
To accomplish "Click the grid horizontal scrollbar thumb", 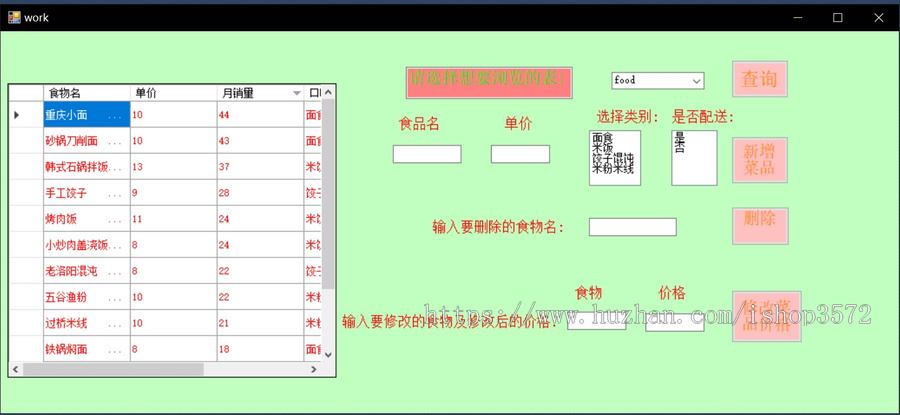I will pyautogui.click(x=113, y=369).
